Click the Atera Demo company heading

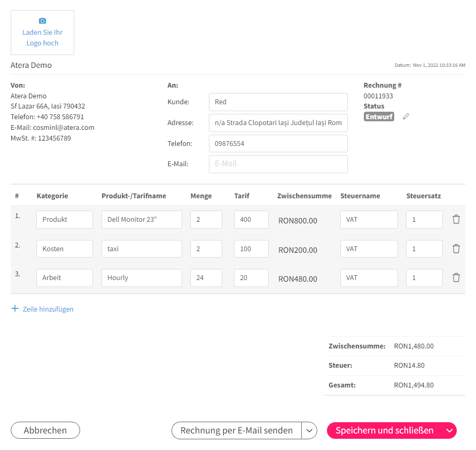coord(31,65)
